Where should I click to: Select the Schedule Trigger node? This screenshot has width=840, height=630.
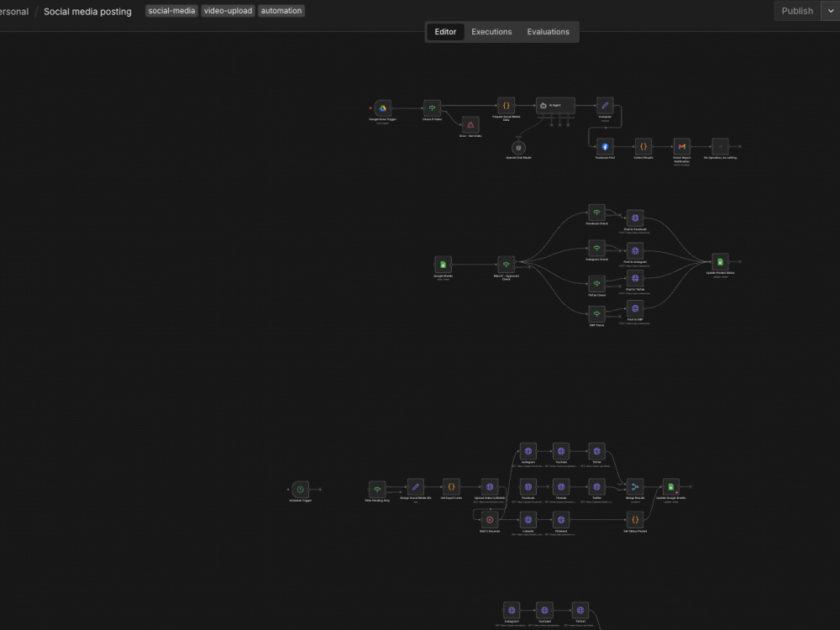[301, 489]
